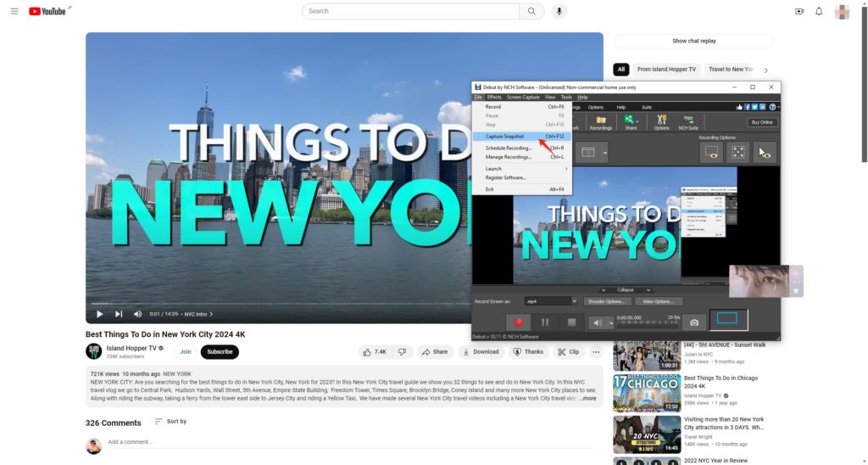This screenshot has width=868, height=465.
Task: Open Debut's Twitter share icon
Action: (x=754, y=107)
